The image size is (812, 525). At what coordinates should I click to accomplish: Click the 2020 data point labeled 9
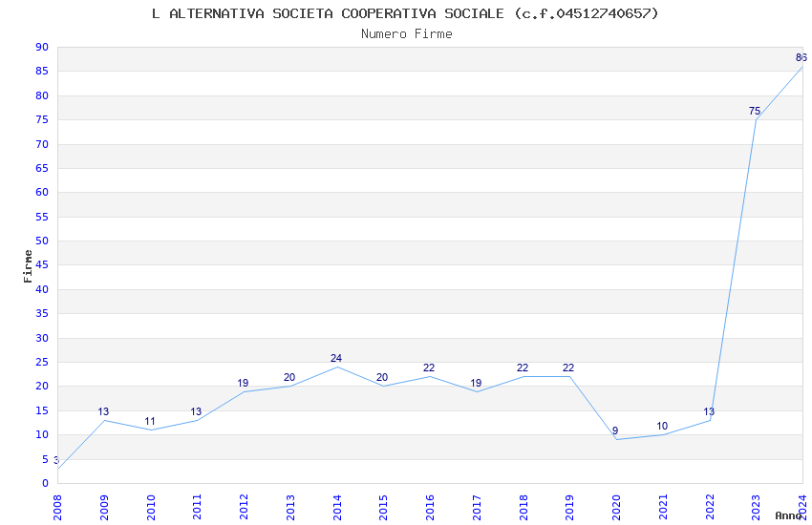pos(615,430)
